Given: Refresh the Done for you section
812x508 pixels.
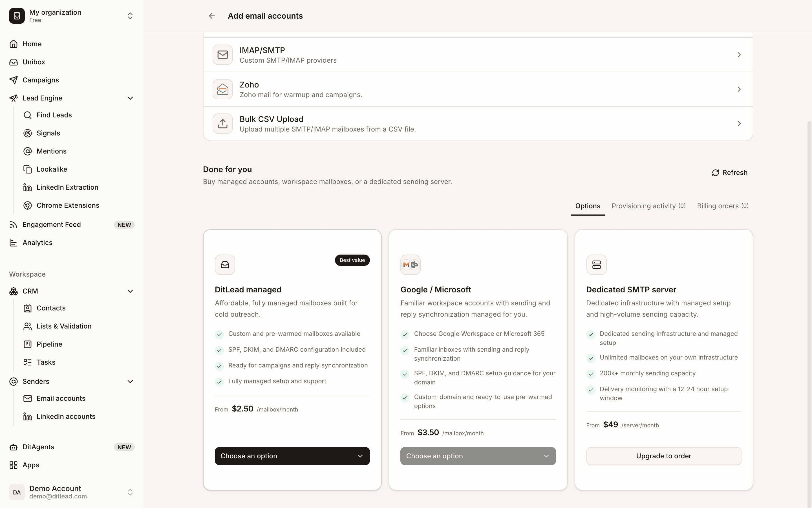Looking at the screenshot, I should (730, 173).
